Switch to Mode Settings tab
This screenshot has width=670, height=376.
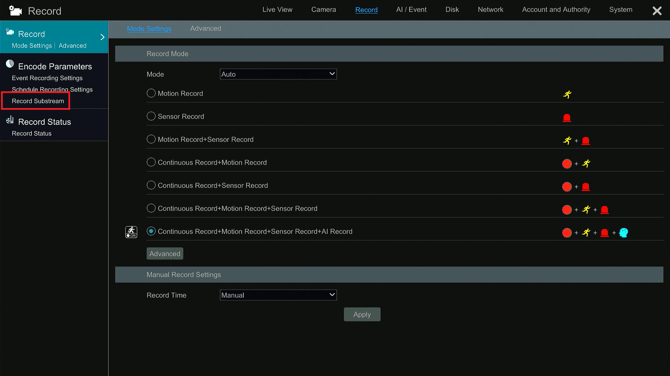point(149,29)
